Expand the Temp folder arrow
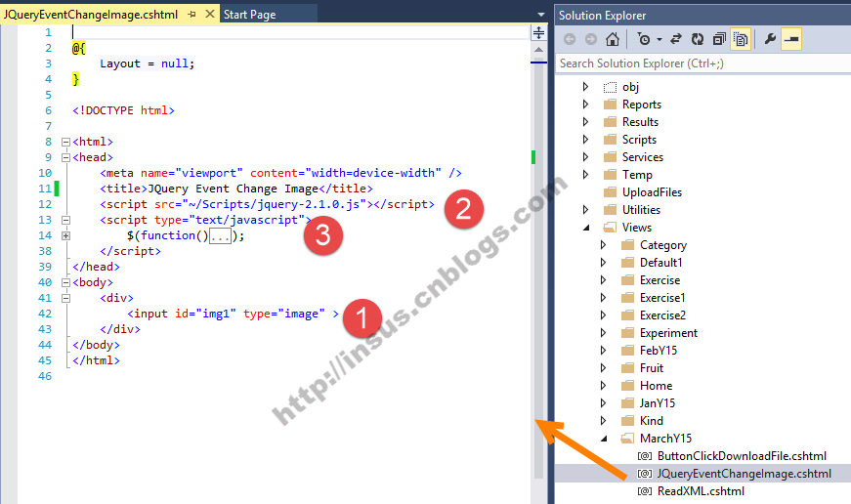851x504 pixels. click(585, 175)
